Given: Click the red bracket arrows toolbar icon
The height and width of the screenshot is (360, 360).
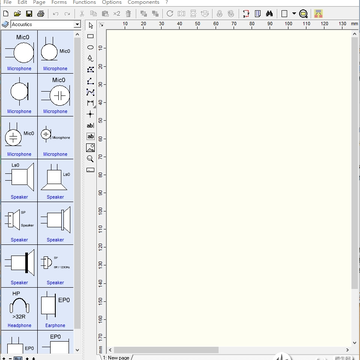Looking at the screenshot, I should point(246,14).
